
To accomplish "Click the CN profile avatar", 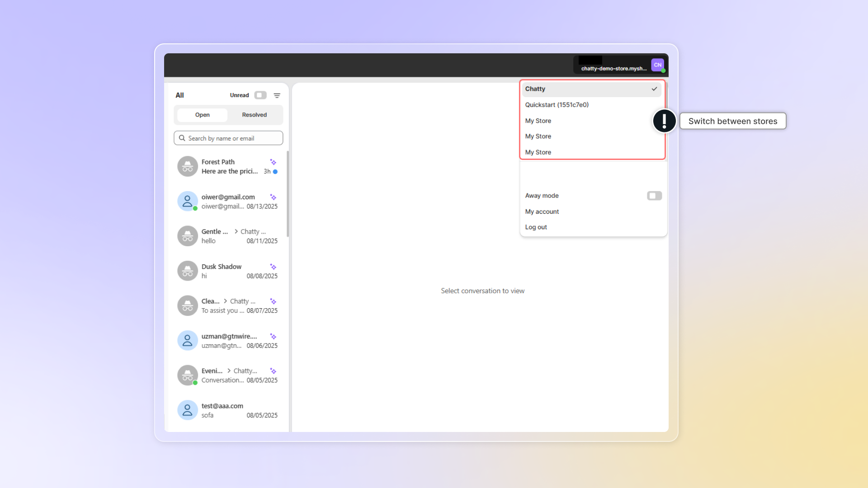I will [x=657, y=65].
